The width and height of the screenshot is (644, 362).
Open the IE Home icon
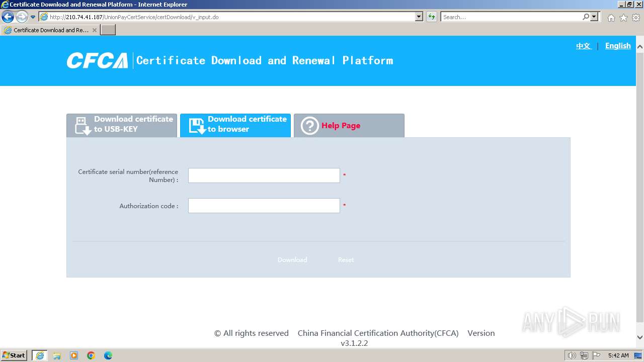(x=611, y=18)
